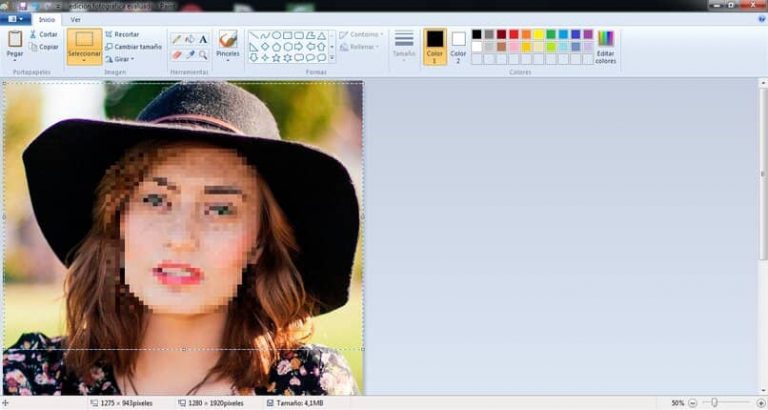Screen dimensions: 768x410
Task: Choose the rectangle shape
Action: pos(288,35)
